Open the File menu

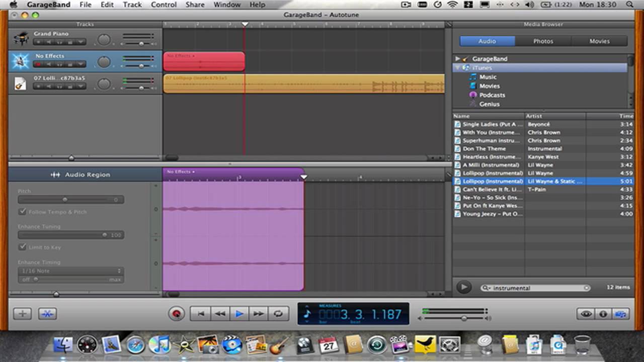pyautogui.click(x=86, y=5)
